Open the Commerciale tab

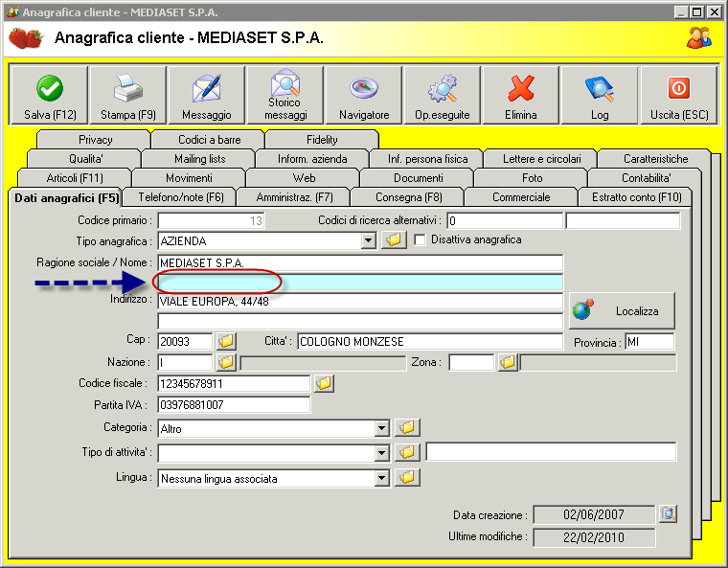pyautogui.click(x=521, y=197)
